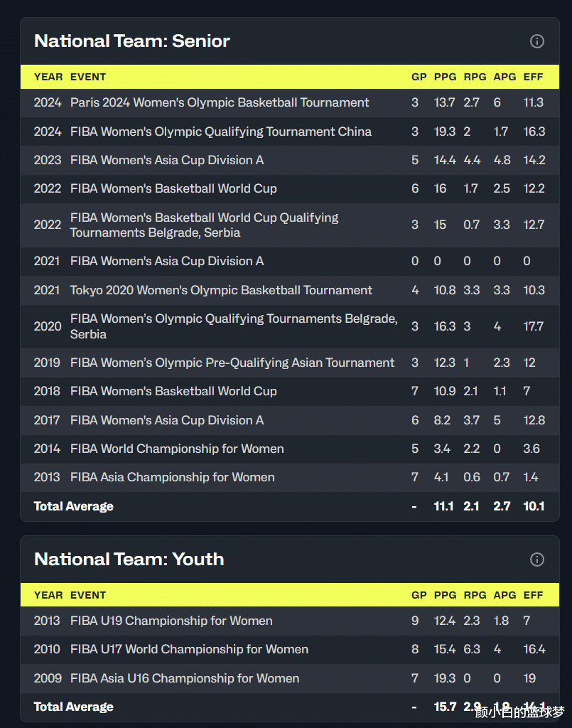
Task: Open FIBA U19 Championship for Women
Action: point(171,621)
